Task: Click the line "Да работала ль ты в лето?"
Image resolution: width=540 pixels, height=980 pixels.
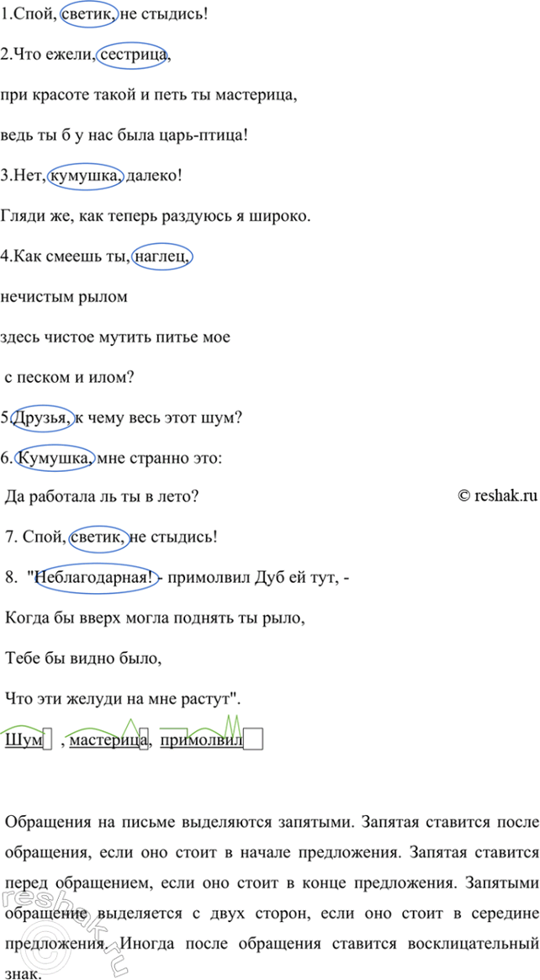Action: (x=102, y=496)
